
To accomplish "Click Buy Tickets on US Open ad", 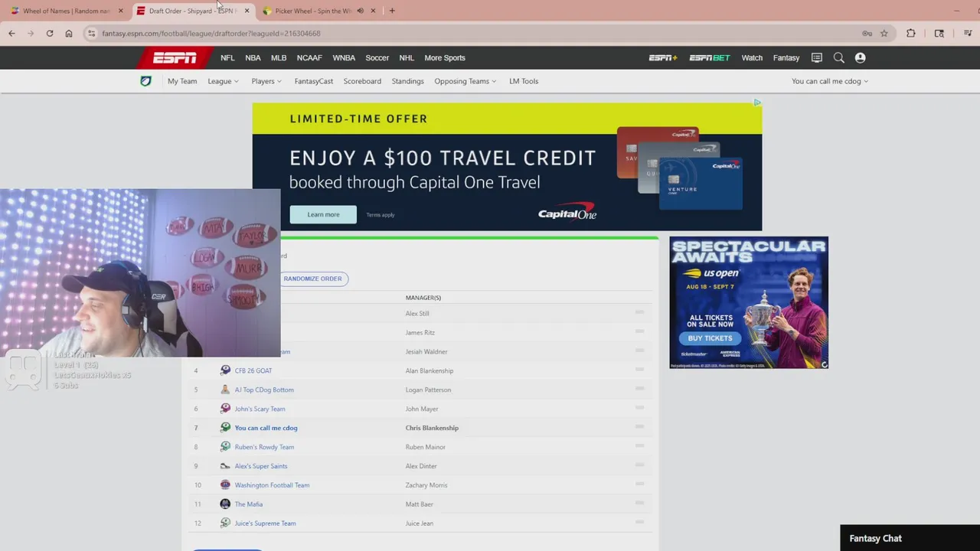I will coord(710,338).
